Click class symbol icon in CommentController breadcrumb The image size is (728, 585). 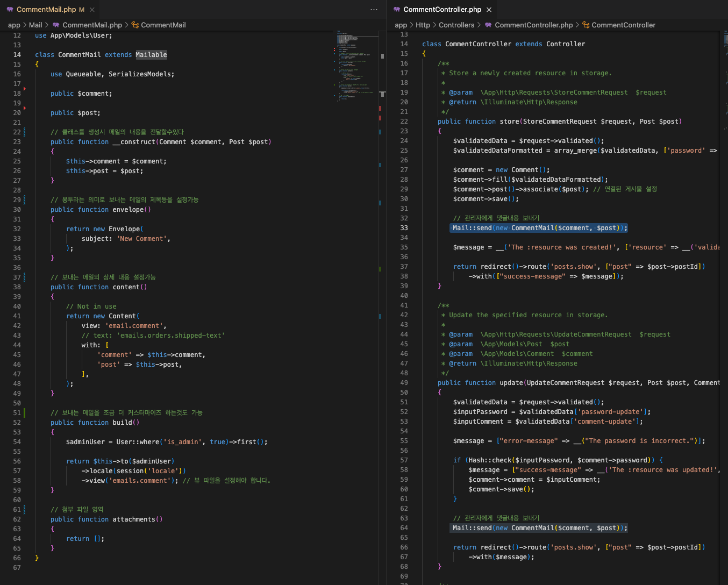[586, 25]
